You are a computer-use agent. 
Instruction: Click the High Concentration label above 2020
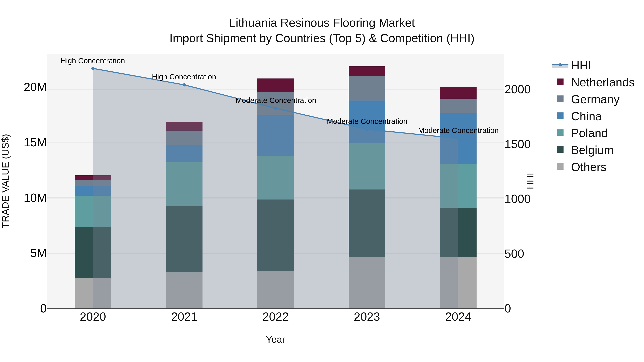tap(93, 61)
